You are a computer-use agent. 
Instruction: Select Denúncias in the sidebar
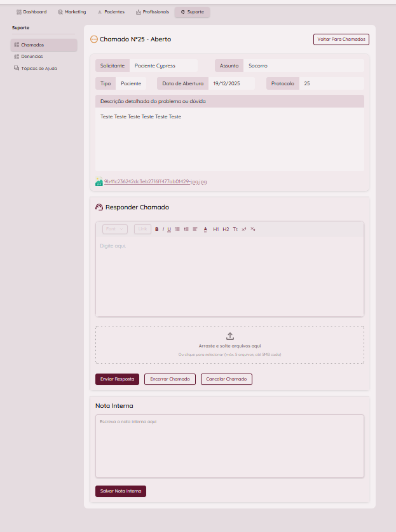click(32, 56)
